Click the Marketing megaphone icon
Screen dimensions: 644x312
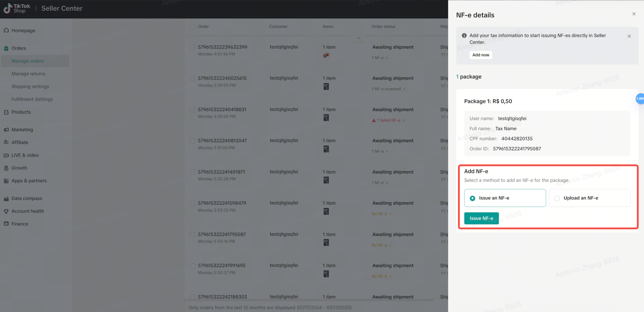click(6, 130)
